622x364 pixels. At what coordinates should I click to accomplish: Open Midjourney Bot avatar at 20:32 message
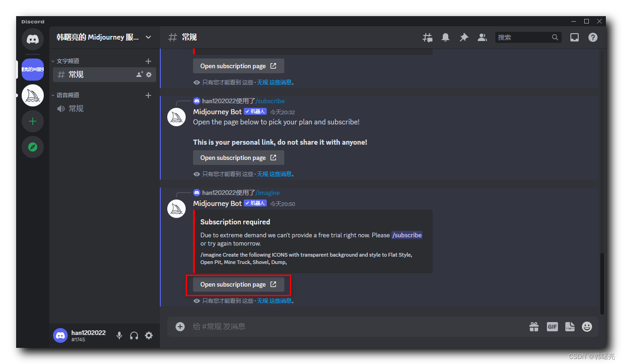pos(176,117)
